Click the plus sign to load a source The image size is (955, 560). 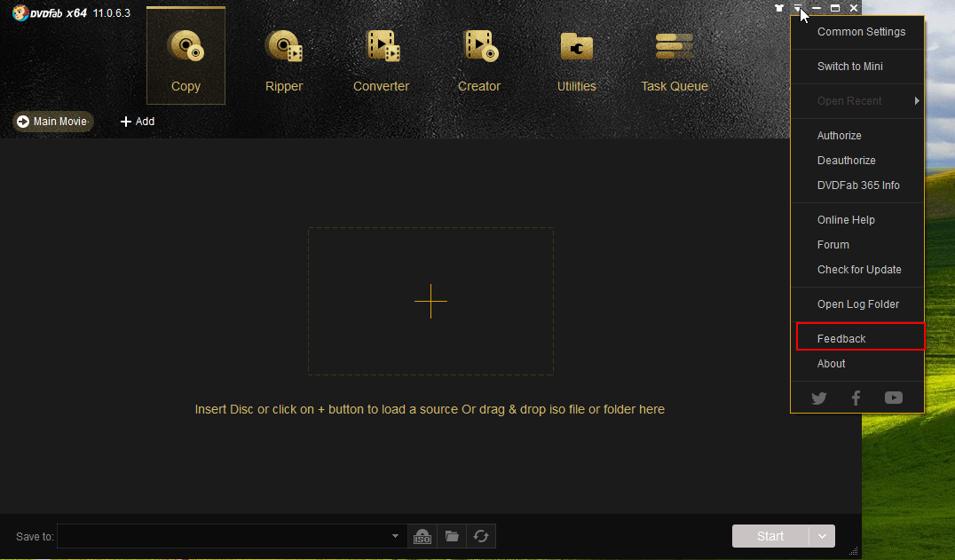click(x=430, y=301)
